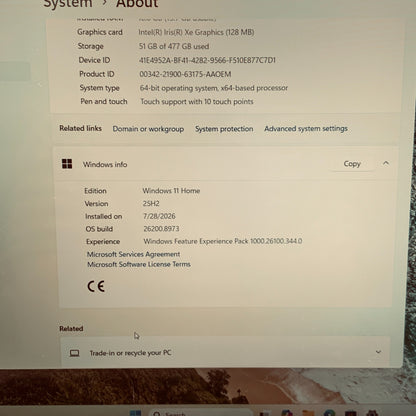Click the Graphics card value Intel Iris Xe Graphics

point(196,32)
